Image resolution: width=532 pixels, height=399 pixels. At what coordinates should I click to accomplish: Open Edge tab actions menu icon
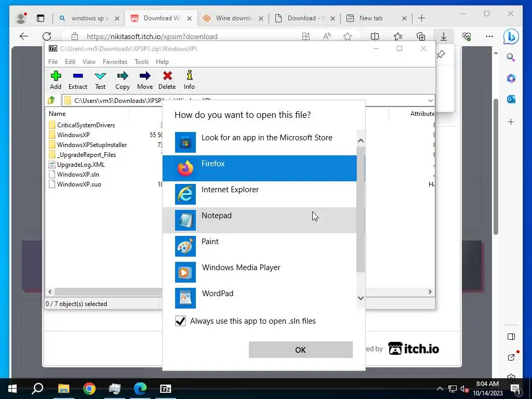point(41,18)
